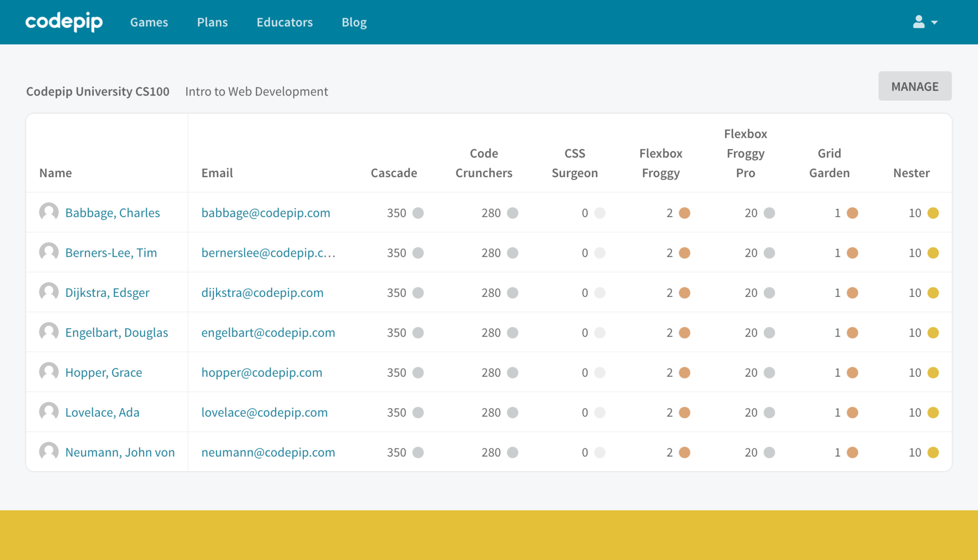This screenshot has width=978, height=560.
Task: Click Grace Hopper's avatar
Action: tap(48, 372)
